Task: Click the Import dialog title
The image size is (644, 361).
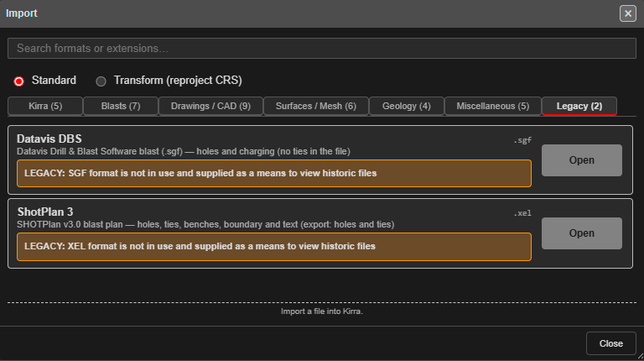Action: pyautogui.click(x=21, y=13)
